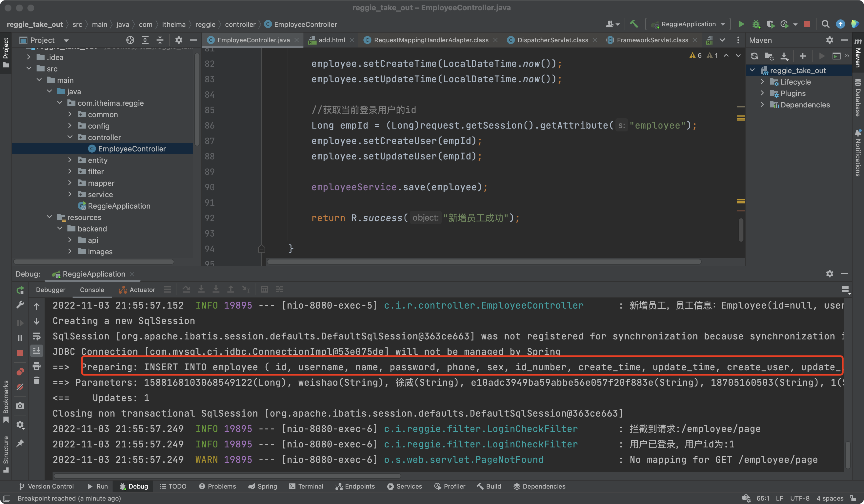Expand the entity package folder

pyautogui.click(x=70, y=160)
